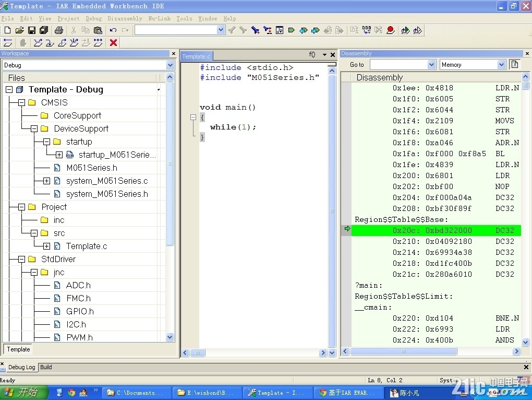
Task: Open the Tools menu
Action: 184,18
